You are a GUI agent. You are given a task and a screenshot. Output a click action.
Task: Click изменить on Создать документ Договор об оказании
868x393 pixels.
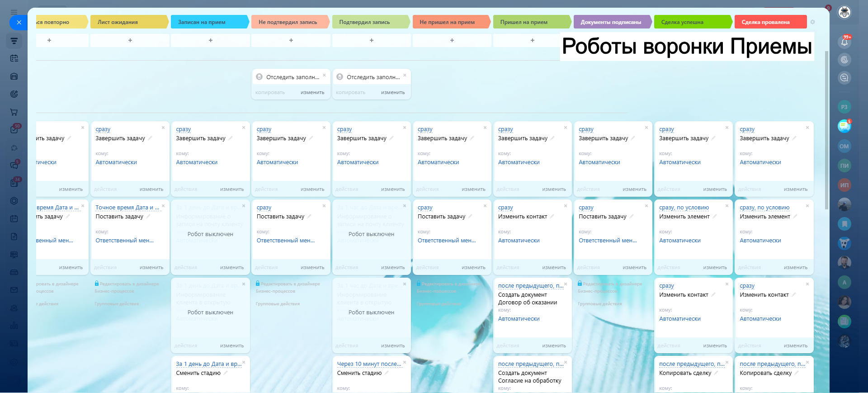(x=554, y=346)
